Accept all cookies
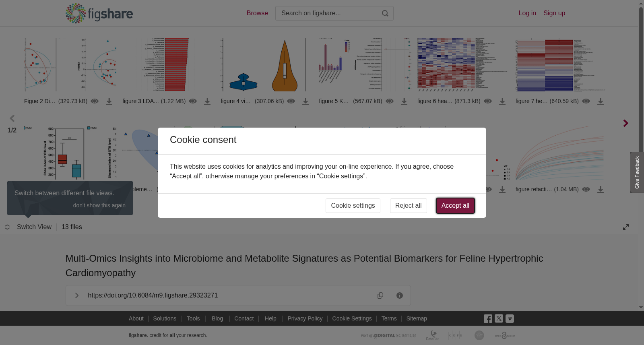This screenshot has height=345, width=644. (x=455, y=206)
